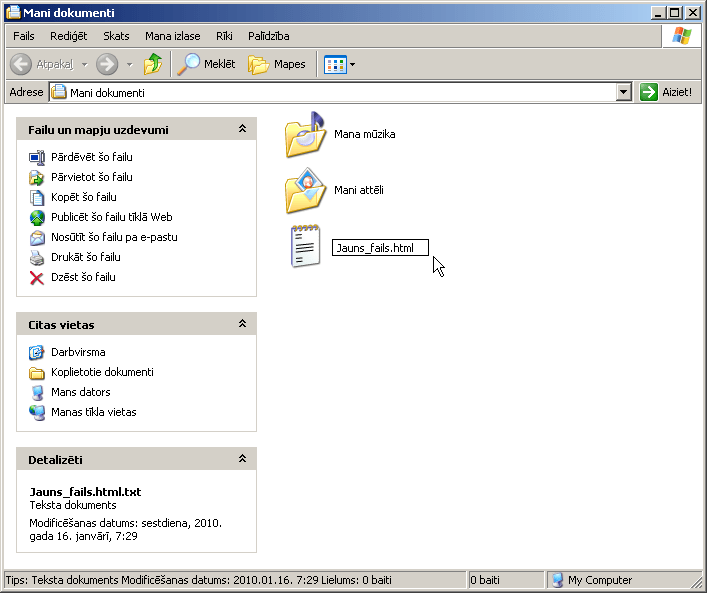Click the Koplietotie dokumenti folder icon
The height and width of the screenshot is (593, 707).
click(37, 372)
